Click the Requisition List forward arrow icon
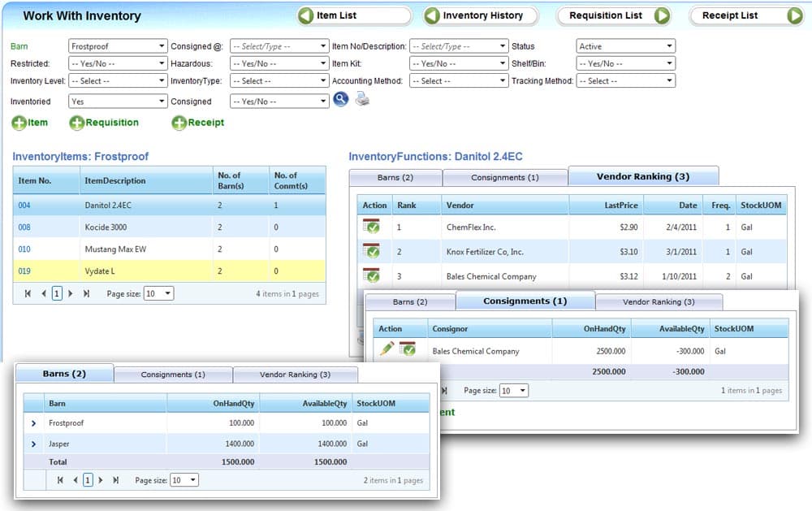 (661, 15)
